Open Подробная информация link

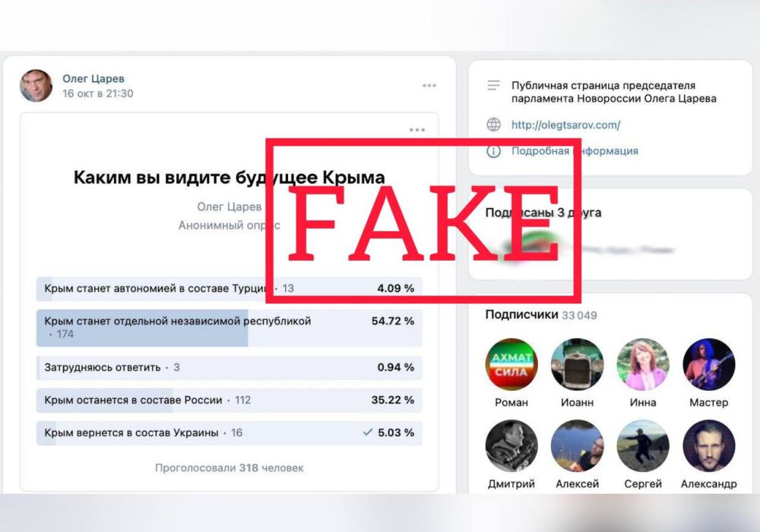[x=575, y=151]
